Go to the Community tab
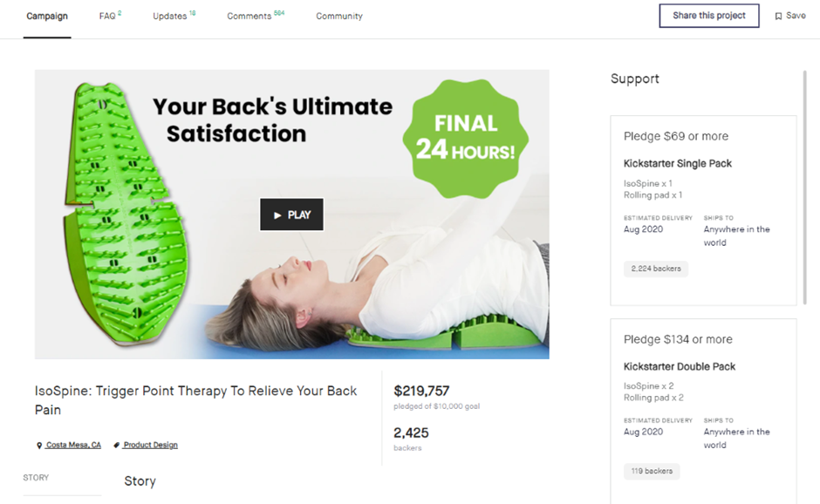820x504 pixels. click(x=338, y=17)
